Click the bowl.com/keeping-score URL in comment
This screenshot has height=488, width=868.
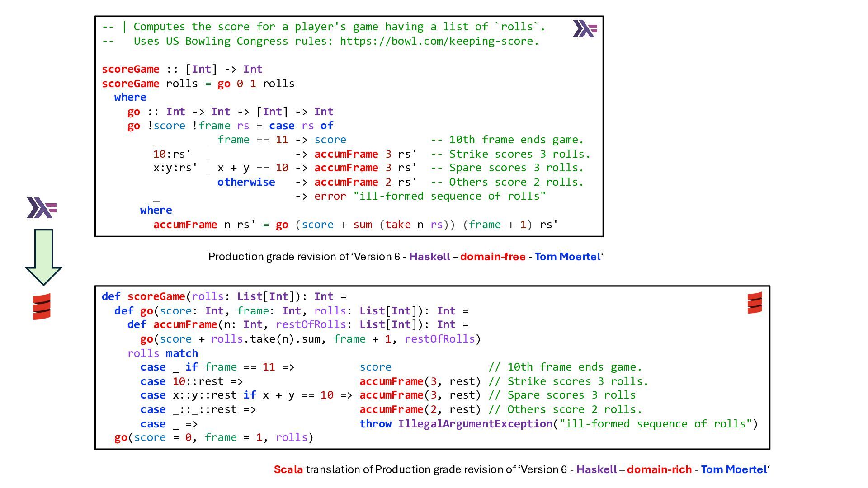click(x=439, y=41)
